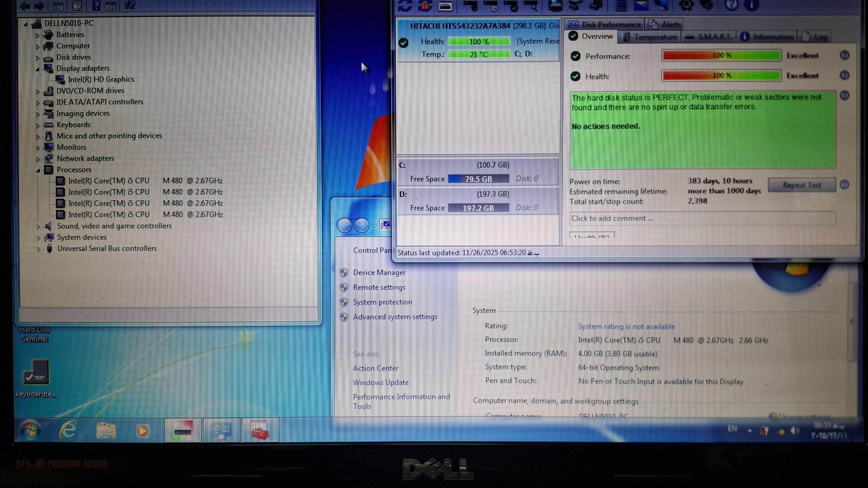
Task: Expand Universal Serial Bus controllers
Action: point(38,249)
